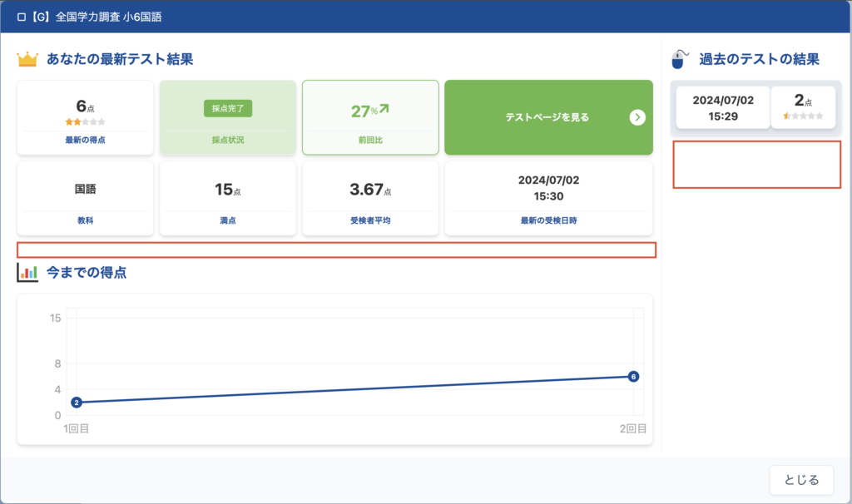
Task: Click the green upward trend arrow icon
Action: pos(384,109)
